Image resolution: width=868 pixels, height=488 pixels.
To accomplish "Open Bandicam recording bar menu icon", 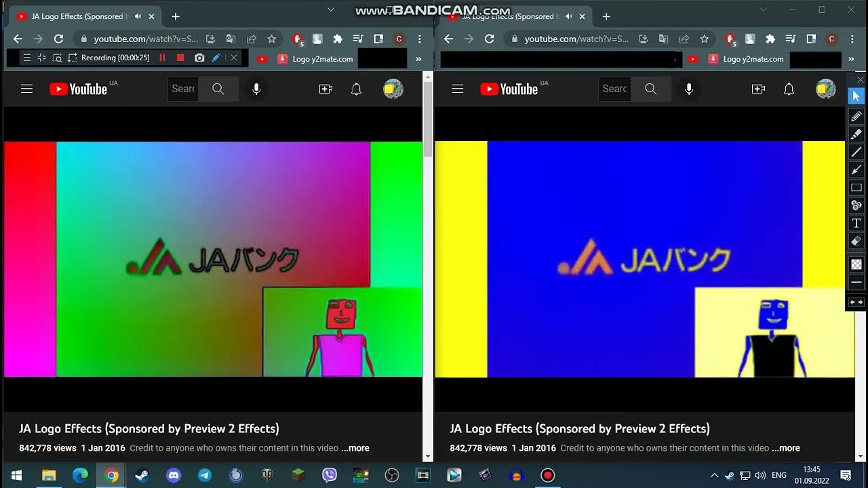I will (x=27, y=58).
